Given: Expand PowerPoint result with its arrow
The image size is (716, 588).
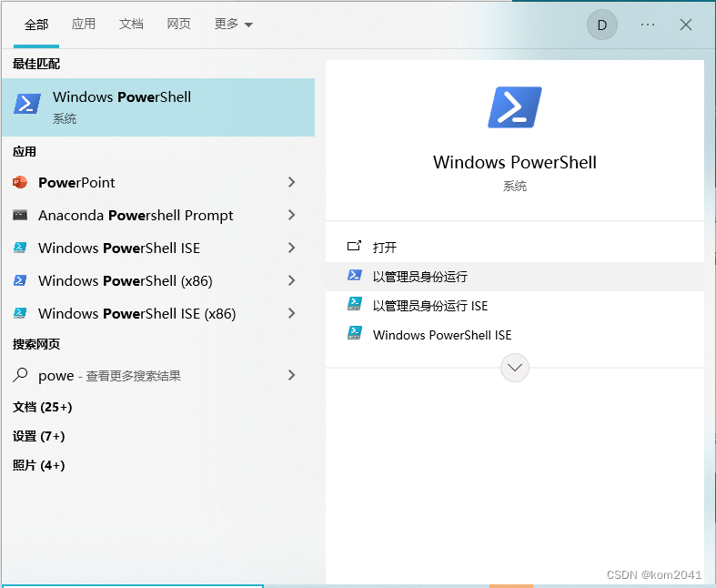Looking at the screenshot, I should 292,182.
